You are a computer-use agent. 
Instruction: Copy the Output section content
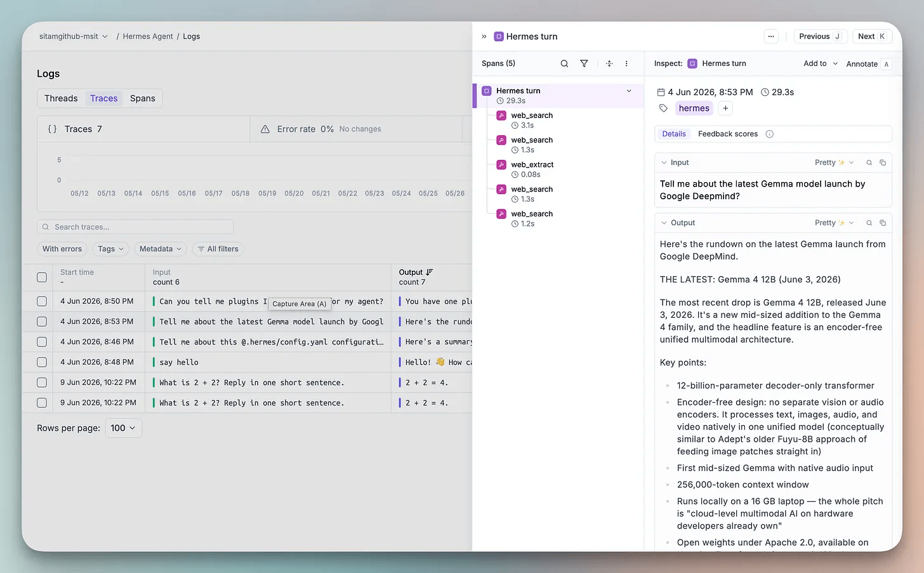[883, 223]
